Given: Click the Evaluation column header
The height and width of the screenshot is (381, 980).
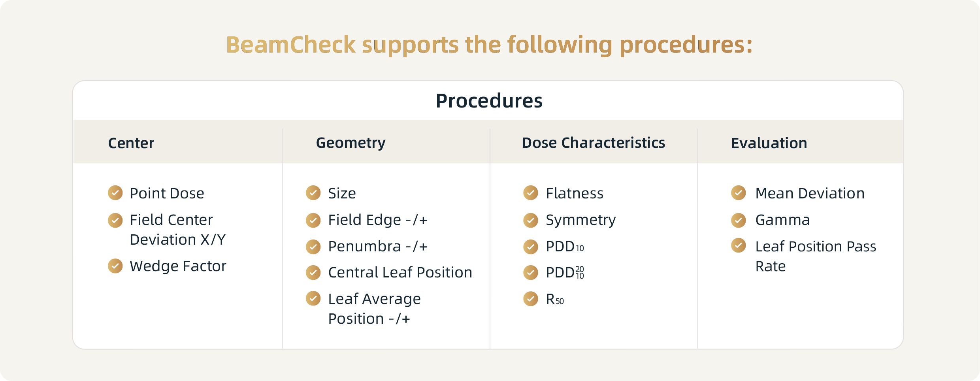Looking at the screenshot, I should tap(769, 143).
